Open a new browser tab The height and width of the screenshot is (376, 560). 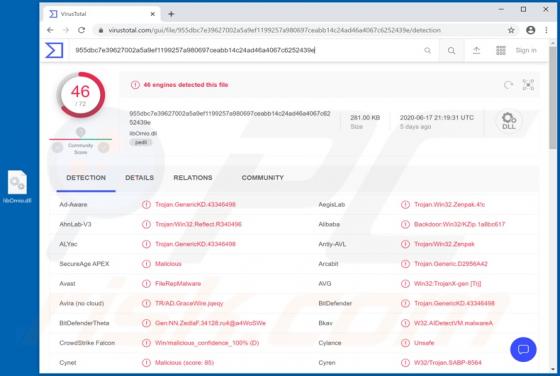tap(171, 14)
